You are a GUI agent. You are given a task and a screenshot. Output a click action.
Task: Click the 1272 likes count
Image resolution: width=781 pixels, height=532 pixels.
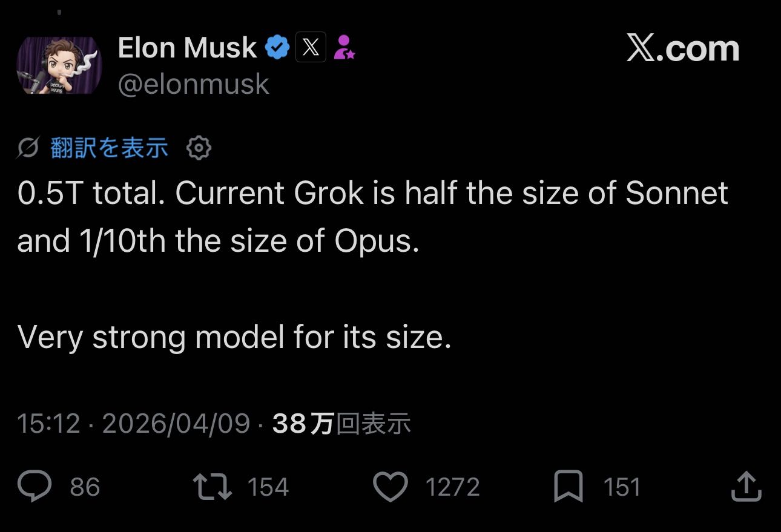pos(453,487)
